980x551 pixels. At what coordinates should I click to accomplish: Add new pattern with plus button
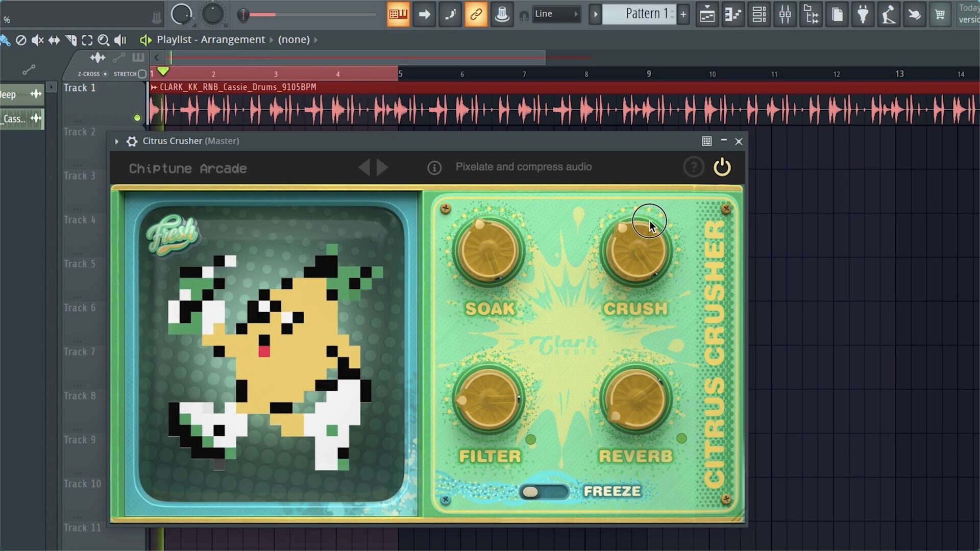tap(683, 14)
